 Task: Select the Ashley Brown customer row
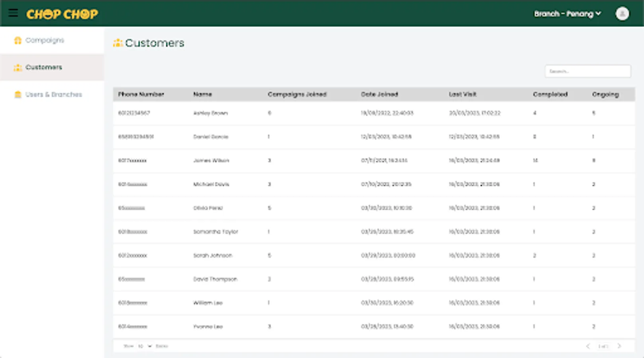[210, 113]
